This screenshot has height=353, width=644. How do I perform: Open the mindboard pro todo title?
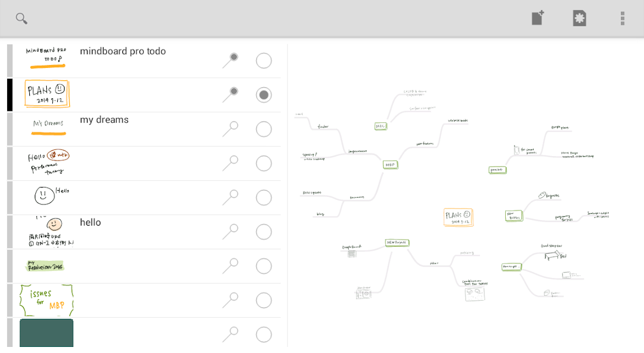(x=123, y=51)
